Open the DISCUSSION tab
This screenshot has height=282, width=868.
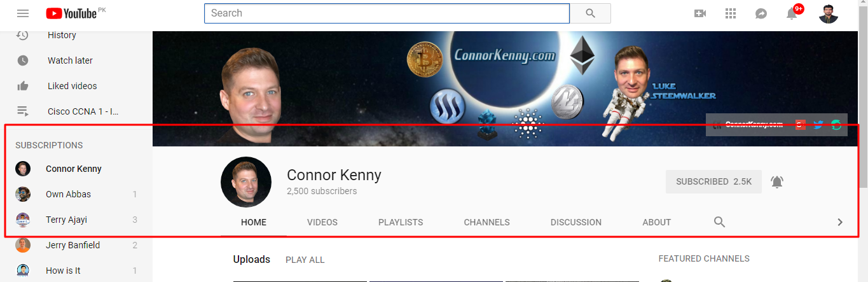[576, 222]
